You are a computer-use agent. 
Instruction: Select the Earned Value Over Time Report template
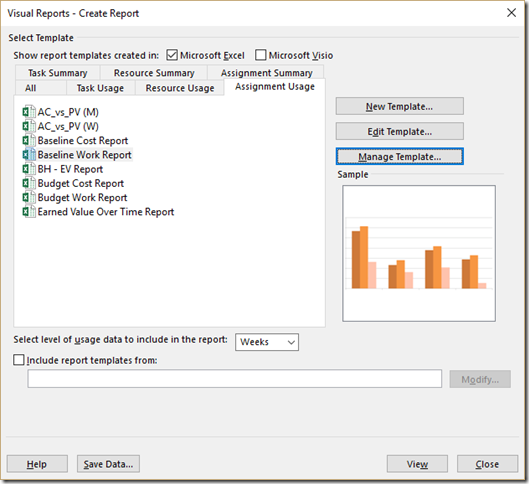point(106,212)
